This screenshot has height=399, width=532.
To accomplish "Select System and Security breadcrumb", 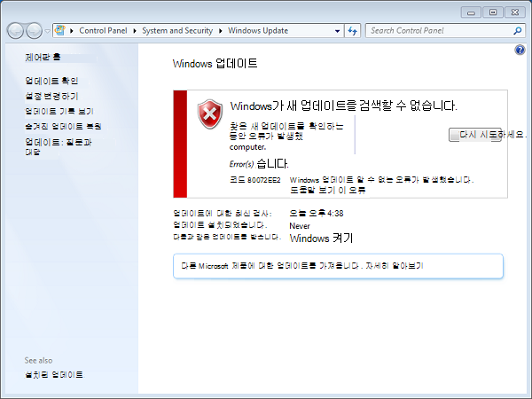I will [177, 30].
